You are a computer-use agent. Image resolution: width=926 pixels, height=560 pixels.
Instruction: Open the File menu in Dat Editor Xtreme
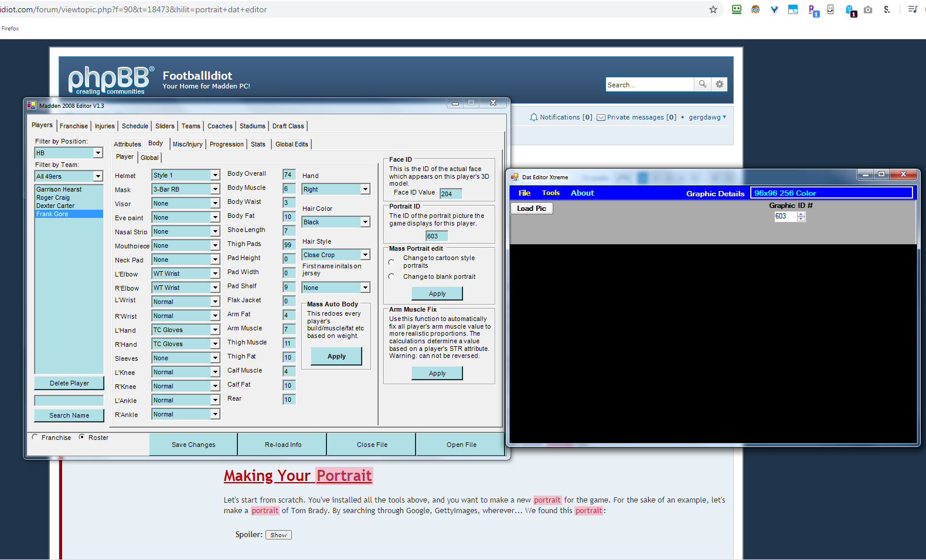[x=525, y=193]
